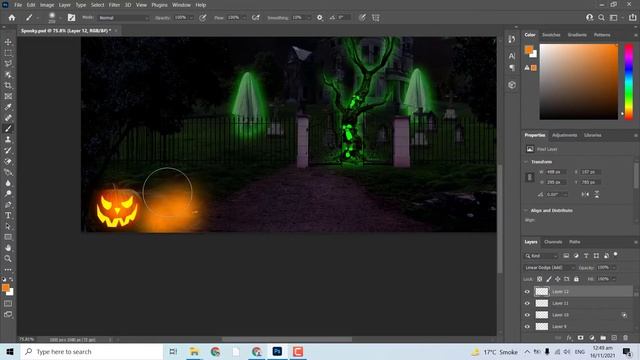Screen dimensions: 640x360
Task: Switch to the Paths tab
Action: coord(575,242)
